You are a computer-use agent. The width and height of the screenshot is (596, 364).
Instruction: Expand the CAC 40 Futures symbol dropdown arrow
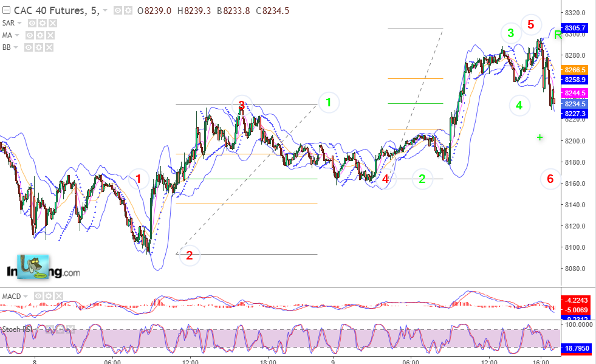[x=105, y=11]
